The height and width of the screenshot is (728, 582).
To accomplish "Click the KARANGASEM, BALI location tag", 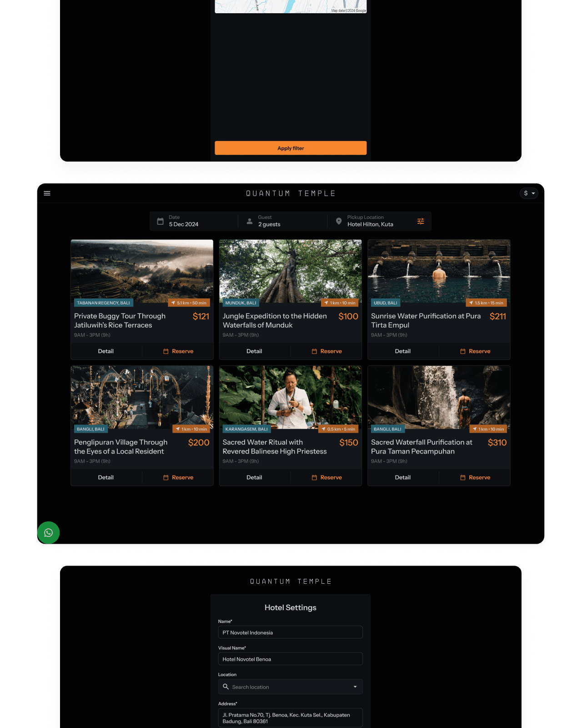I will (246, 429).
